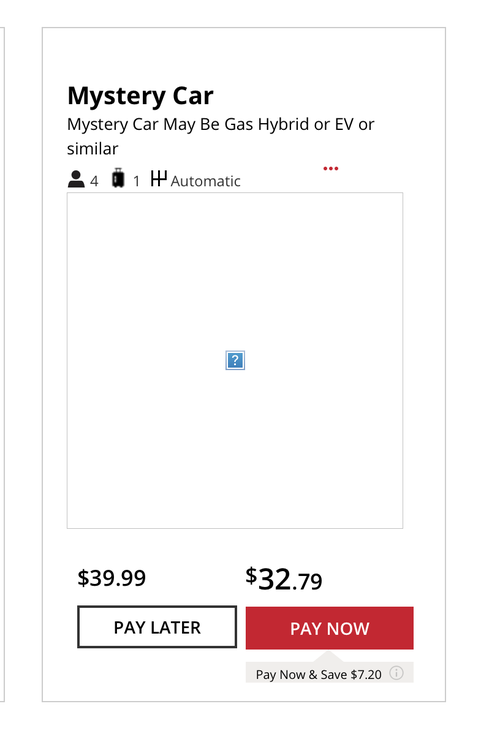Screen dimensions: 500x739
Task: Open the info icon beside Save $7.20
Action: point(396,673)
